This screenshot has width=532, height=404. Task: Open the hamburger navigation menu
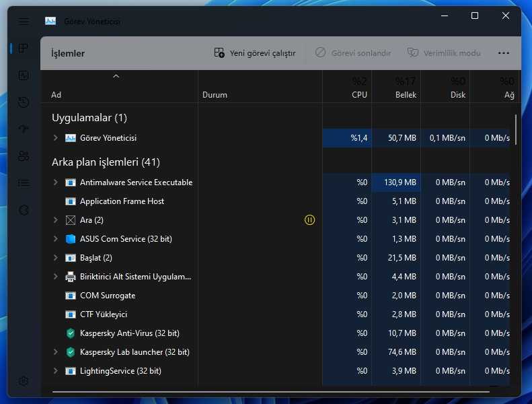(24, 22)
